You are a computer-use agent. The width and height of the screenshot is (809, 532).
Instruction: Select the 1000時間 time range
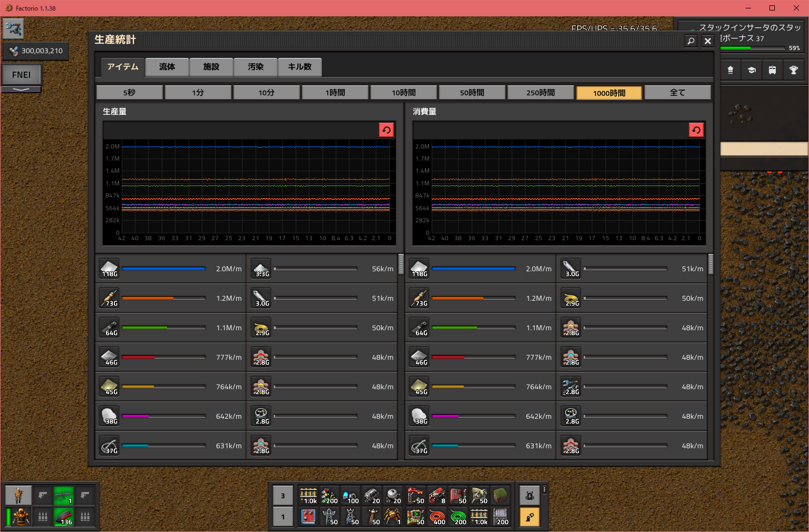(609, 93)
